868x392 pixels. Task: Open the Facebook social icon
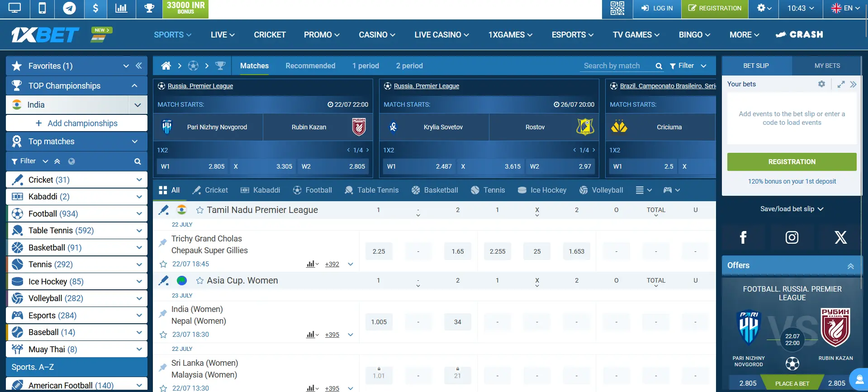(743, 237)
